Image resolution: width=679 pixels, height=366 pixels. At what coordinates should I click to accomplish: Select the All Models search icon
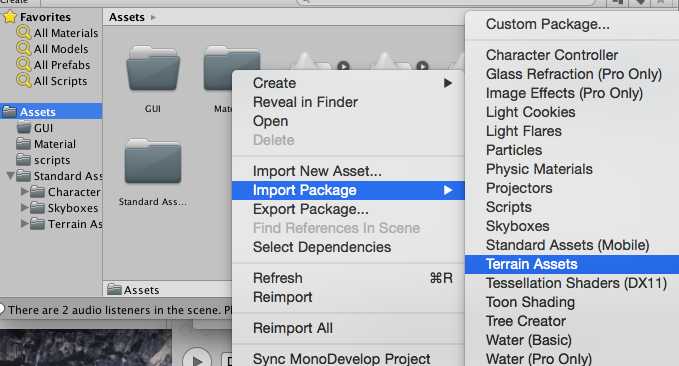(x=23, y=49)
